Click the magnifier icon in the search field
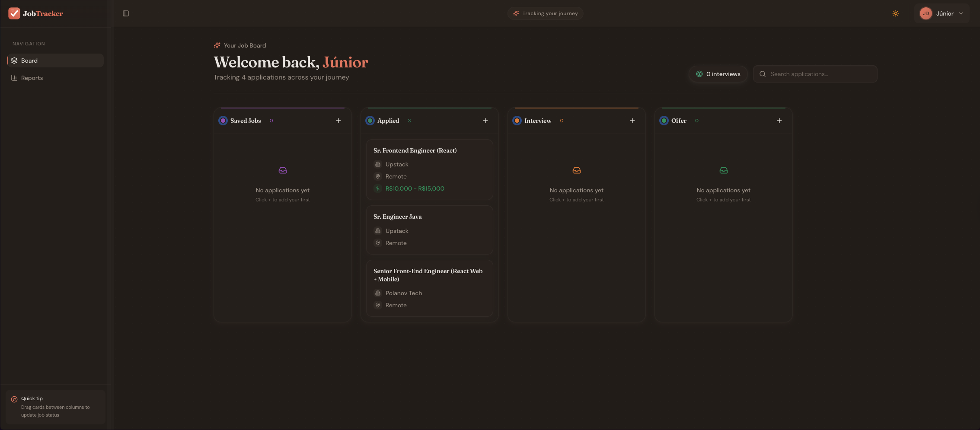980x430 pixels. [x=763, y=74]
